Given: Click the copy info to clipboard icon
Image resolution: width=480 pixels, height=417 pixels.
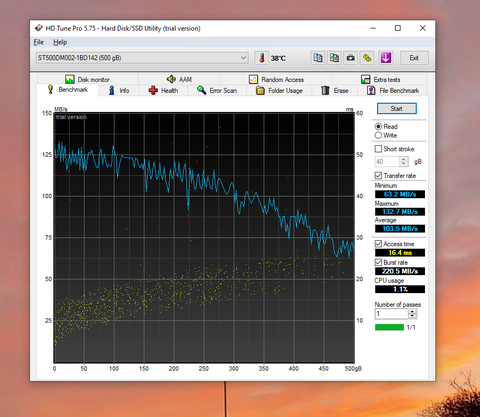Looking at the screenshot, I should tap(318, 58).
